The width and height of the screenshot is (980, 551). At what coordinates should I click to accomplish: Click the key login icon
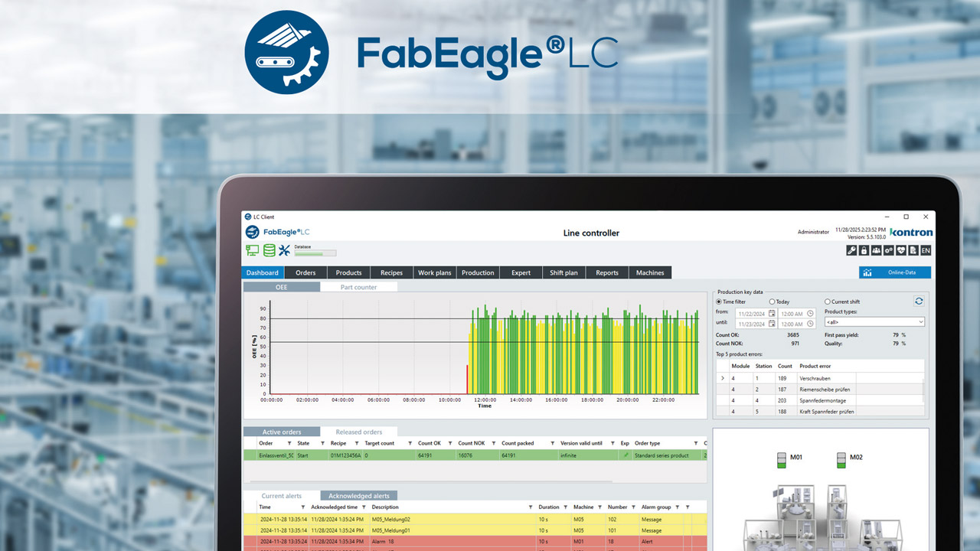click(x=851, y=250)
